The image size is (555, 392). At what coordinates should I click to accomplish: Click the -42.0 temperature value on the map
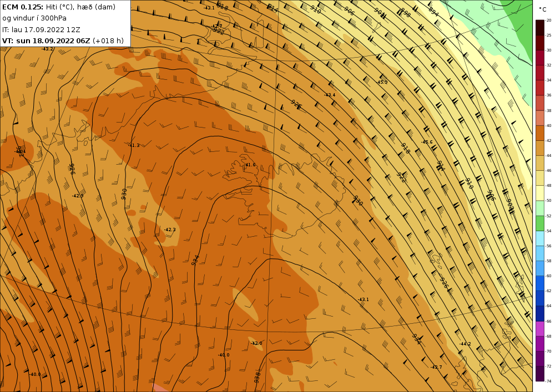(256, 343)
